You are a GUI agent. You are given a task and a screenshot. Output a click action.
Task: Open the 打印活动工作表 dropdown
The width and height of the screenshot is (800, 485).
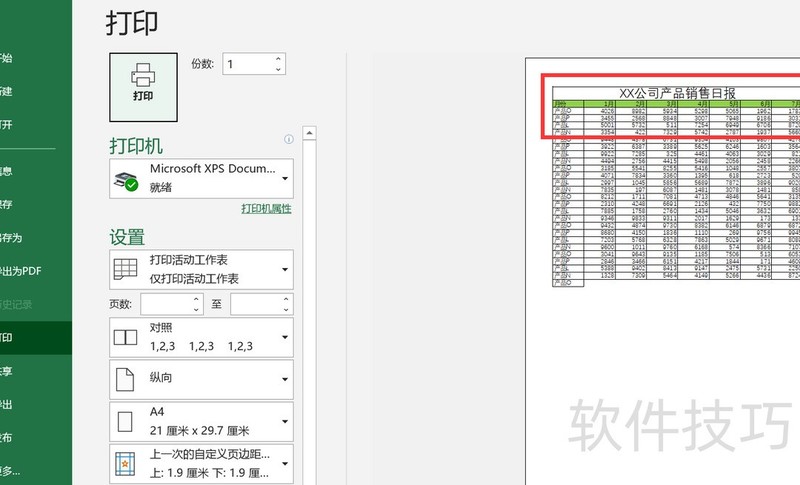(x=202, y=269)
